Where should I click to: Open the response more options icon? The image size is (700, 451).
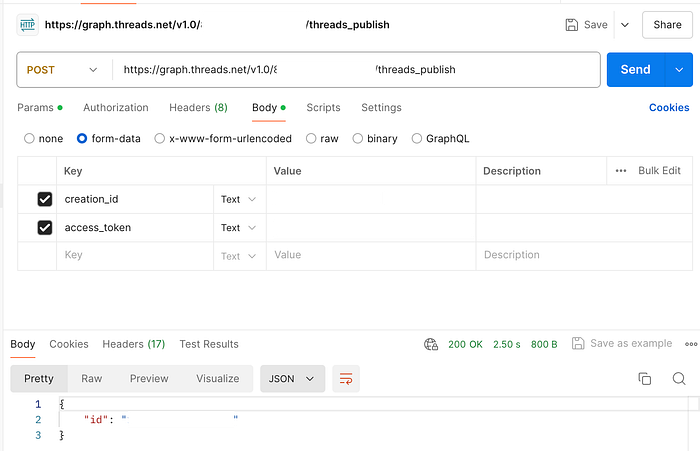(x=691, y=344)
